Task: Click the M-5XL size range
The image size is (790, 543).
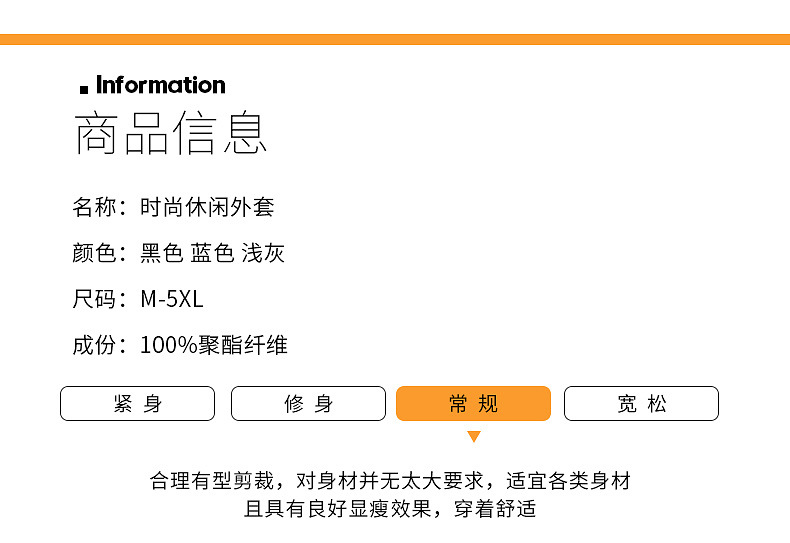Action: [172, 299]
